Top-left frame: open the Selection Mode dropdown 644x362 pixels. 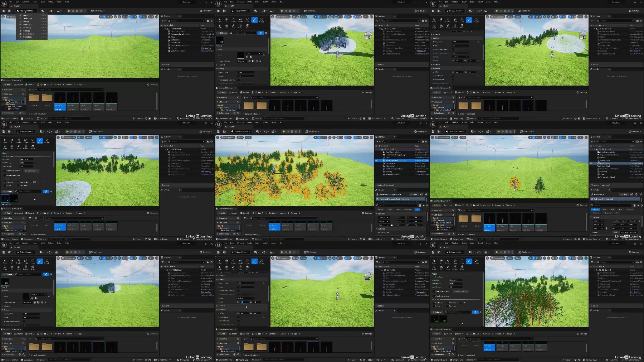pyautogui.click(x=26, y=11)
